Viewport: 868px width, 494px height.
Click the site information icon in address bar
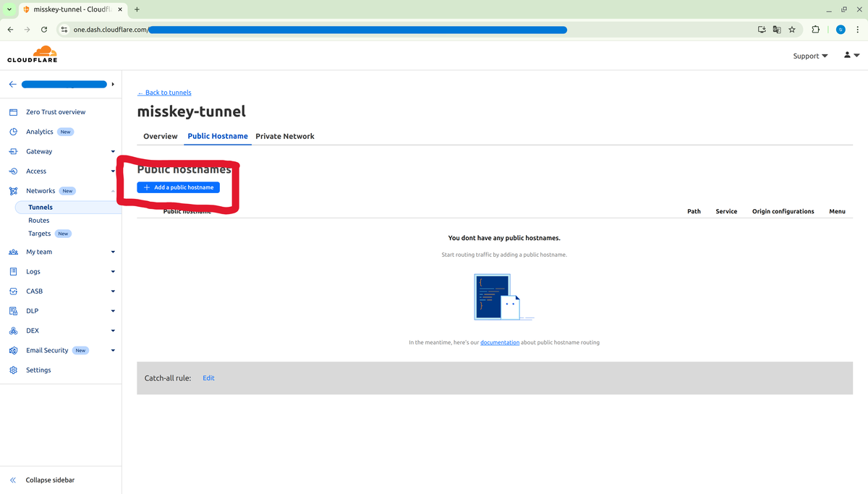64,30
